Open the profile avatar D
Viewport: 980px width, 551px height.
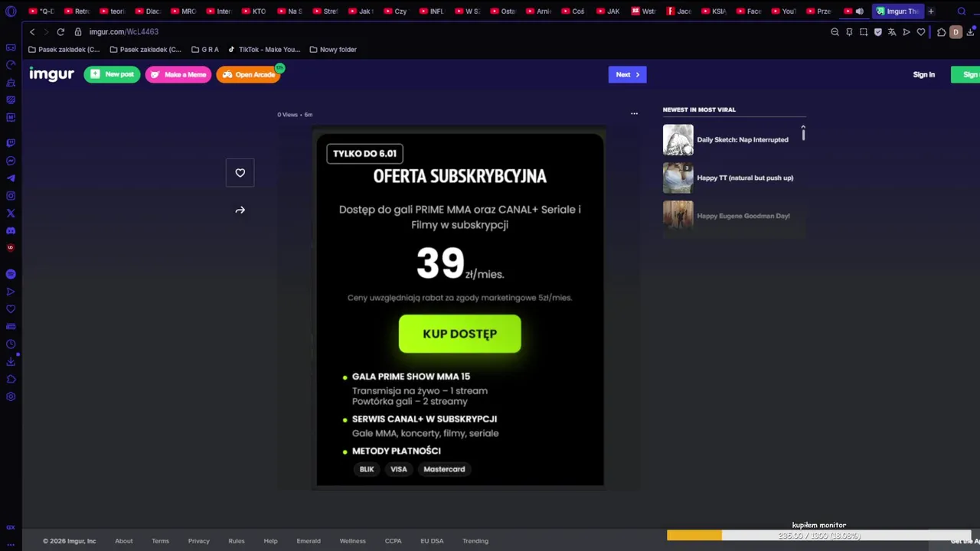[x=955, y=32]
